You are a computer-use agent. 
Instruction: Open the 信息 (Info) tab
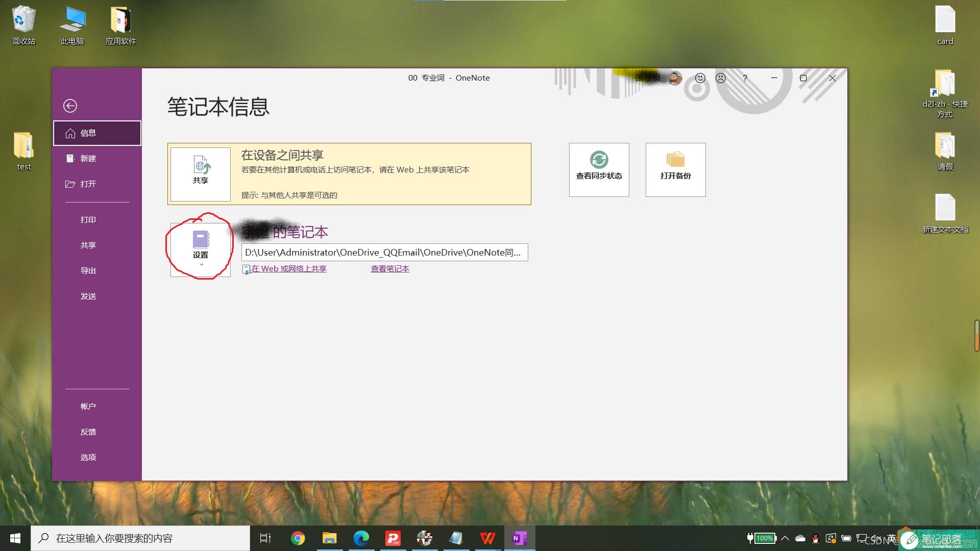coord(97,133)
